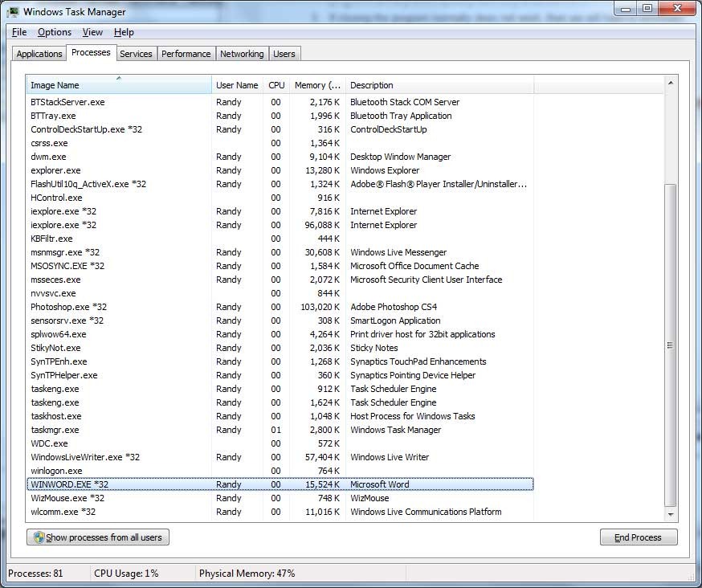702x588 pixels.
Task: Click Processes: 81 in status bar
Action: click(35, 574)
